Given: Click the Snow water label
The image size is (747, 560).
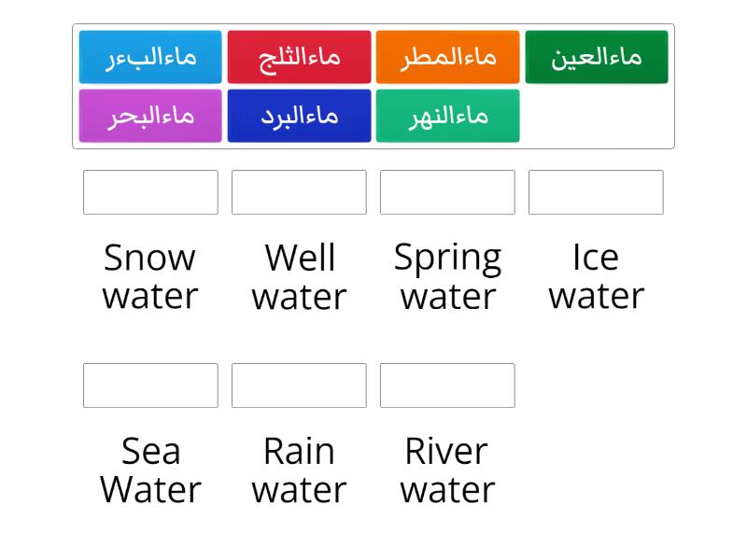Looking at the screenshot, I should pyautogui.click(x=149, y=276).
